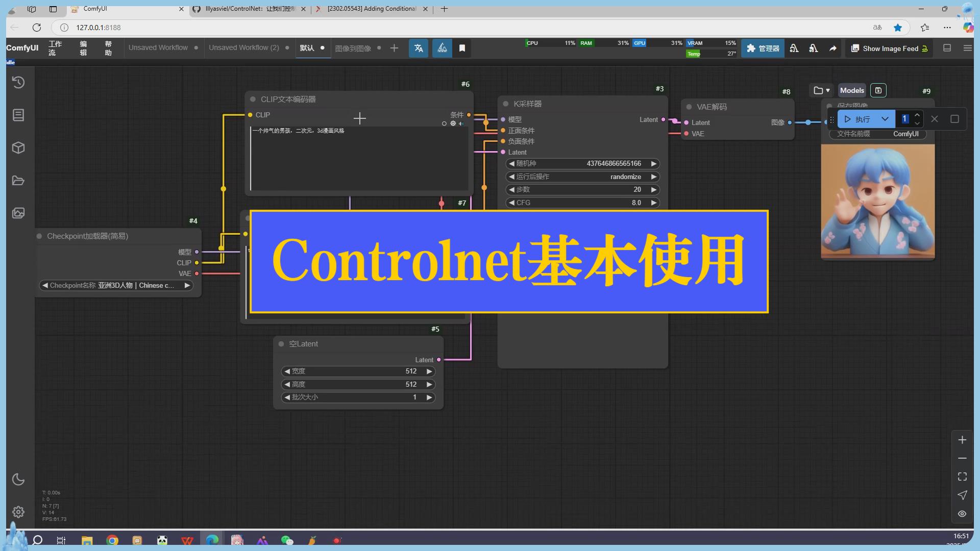
Task: Toggle bottom panel icon in top bar
Action: [947, 48]
